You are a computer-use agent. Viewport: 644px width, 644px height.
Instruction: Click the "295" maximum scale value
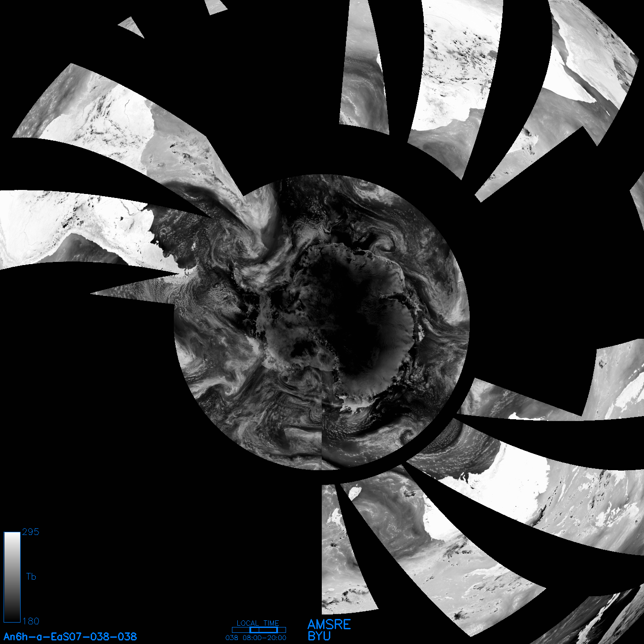click(30, 532)
